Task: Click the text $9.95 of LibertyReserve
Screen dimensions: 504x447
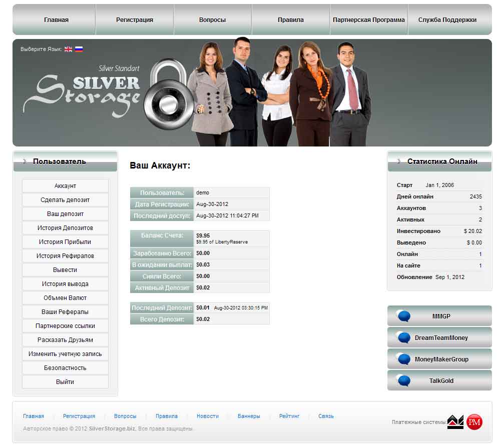Action: [x=222, y=242]
